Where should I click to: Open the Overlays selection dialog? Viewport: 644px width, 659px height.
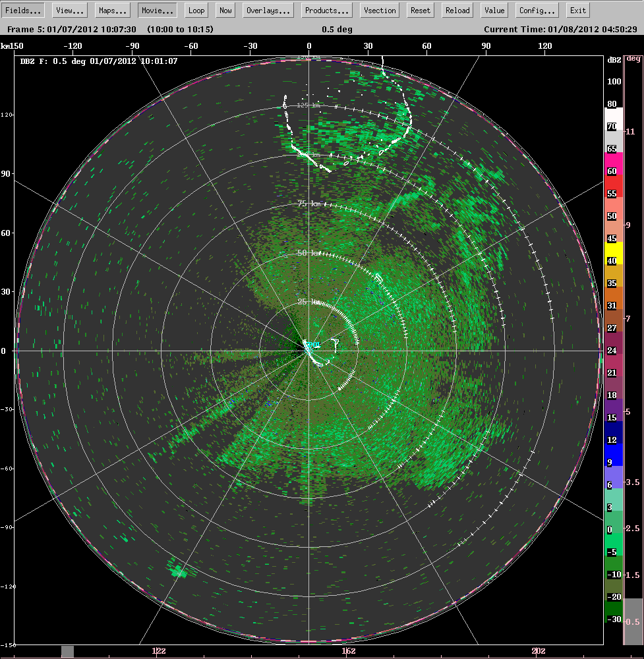point(268,10)
